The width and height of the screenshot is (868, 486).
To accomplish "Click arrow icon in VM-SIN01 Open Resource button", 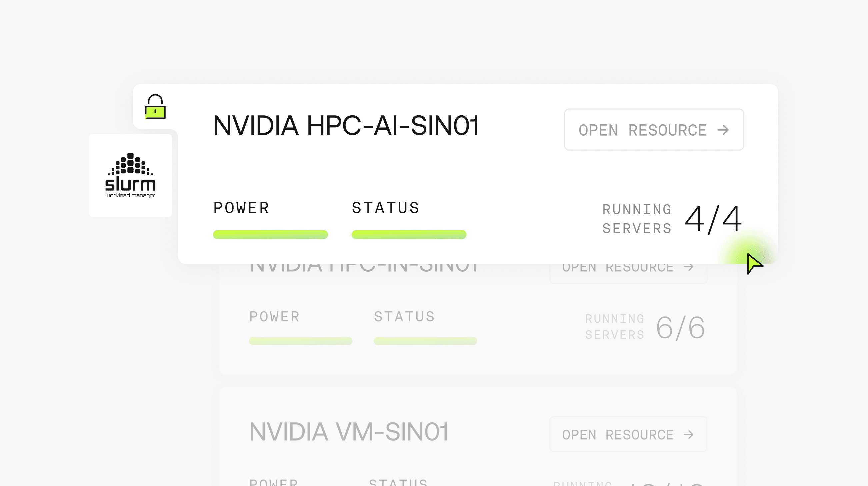I will click(x=688, y=434).
